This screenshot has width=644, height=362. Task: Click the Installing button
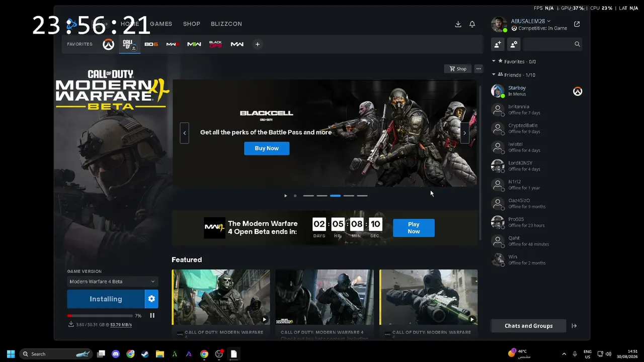point(106,299)
